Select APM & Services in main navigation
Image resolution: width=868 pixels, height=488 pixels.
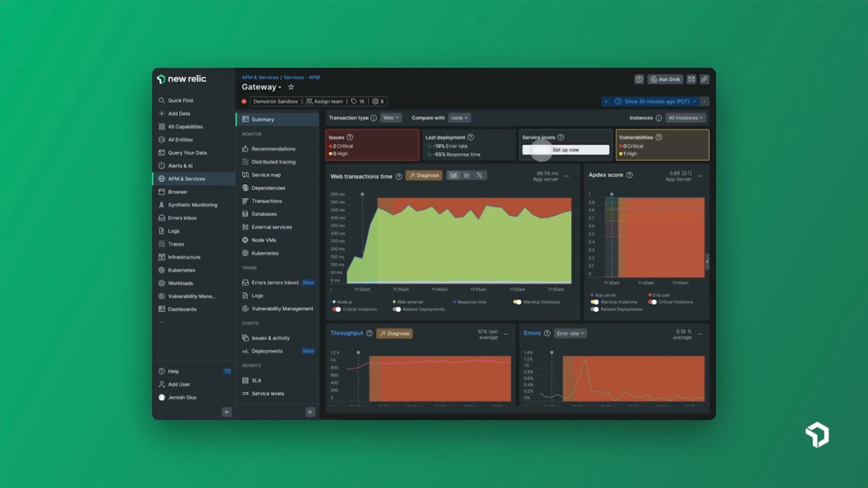pos(194,179)
